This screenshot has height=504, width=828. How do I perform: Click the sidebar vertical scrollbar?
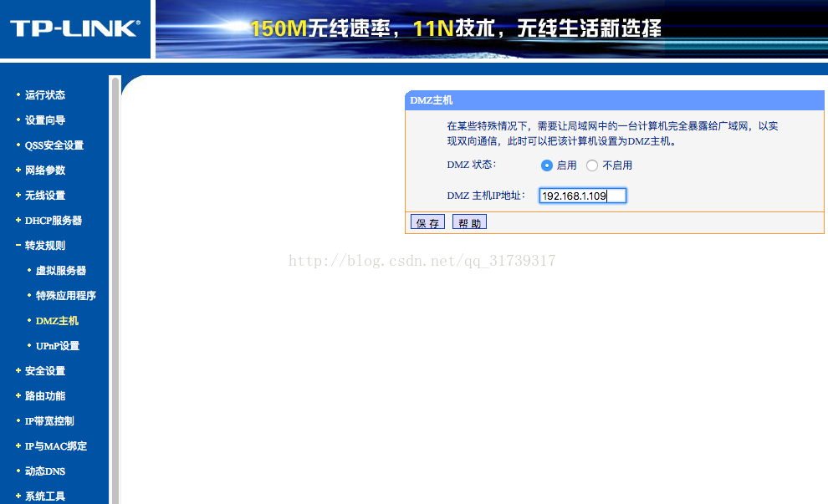[115, 290]
